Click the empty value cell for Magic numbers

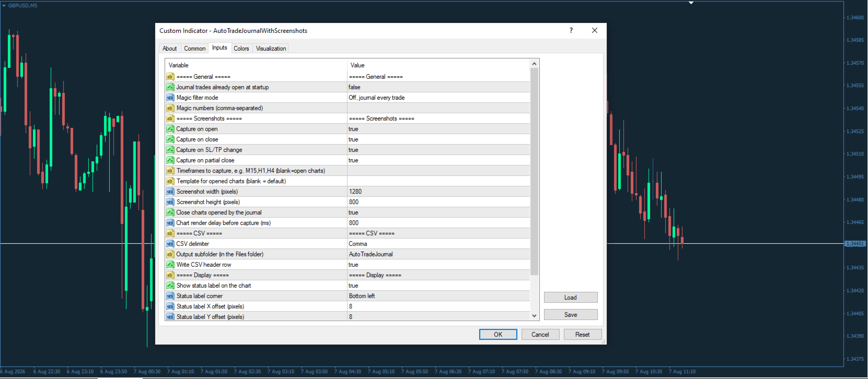[x=438, y=108]
